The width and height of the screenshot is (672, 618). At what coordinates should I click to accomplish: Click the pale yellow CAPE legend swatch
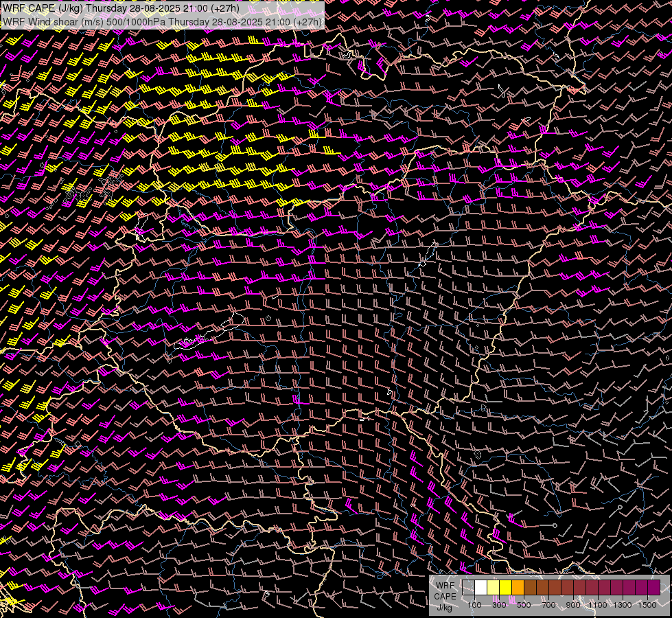[x=494, y=588]
